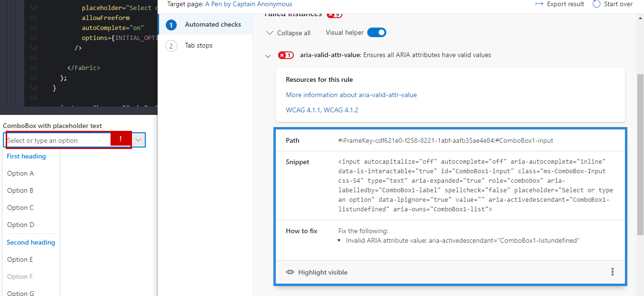Open more information about aria-valid-attr-value
Screen dimensions: 644x296
(x=351, y=95)
